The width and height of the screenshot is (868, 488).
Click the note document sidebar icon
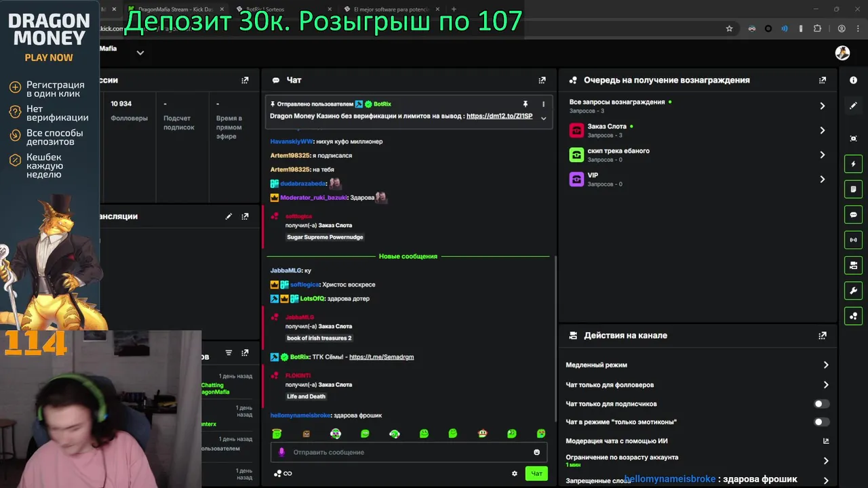(x=854, y=189)
